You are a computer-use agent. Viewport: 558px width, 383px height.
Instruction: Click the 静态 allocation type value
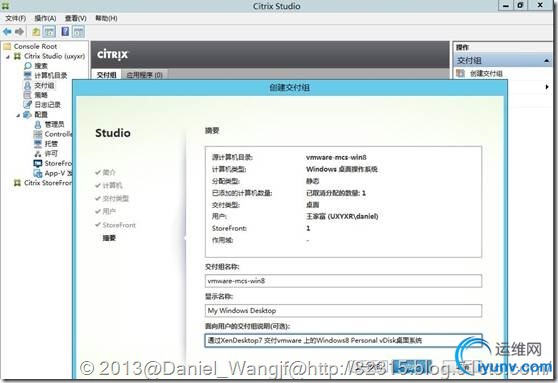tap(312, 181)
